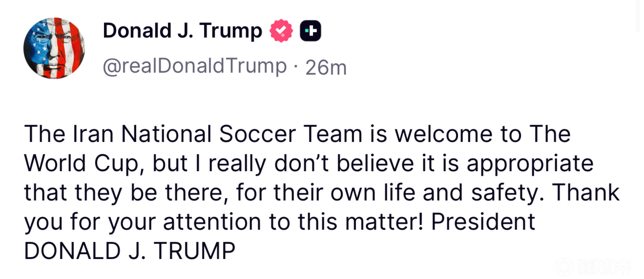The image size is (644, 279).
Task: Open the flag-painted profile avatar
Action: click(x=54, y=48)
